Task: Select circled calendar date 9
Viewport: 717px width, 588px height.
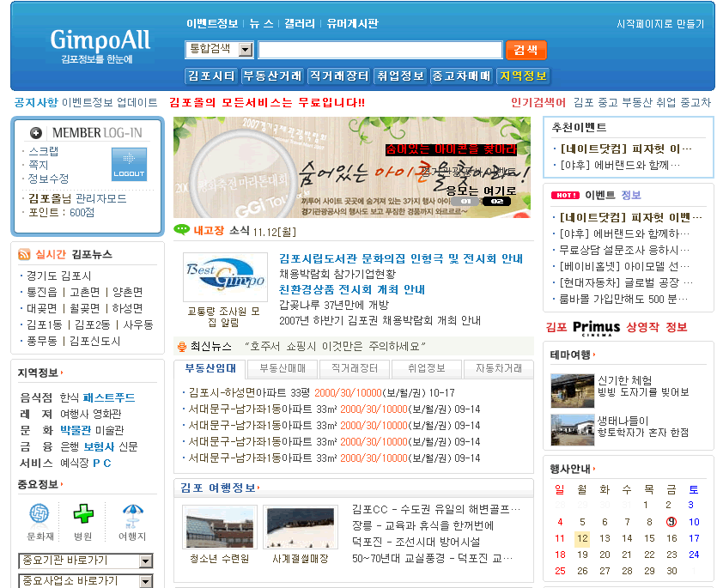Action: coord(671,522)
